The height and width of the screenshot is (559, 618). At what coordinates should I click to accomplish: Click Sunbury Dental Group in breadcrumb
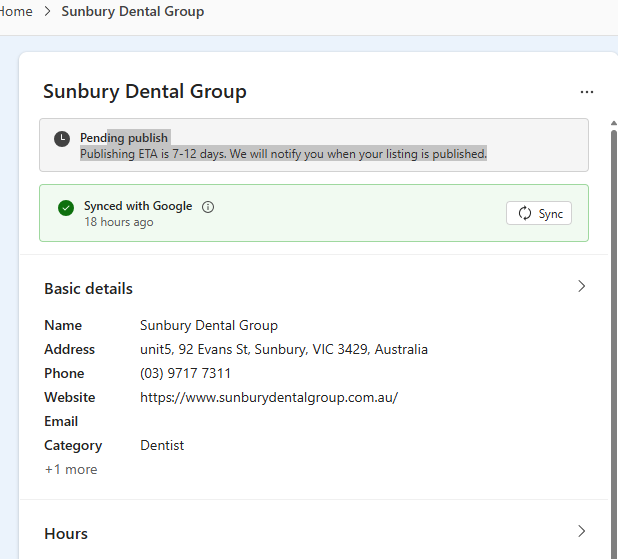[x=133, y=11]
